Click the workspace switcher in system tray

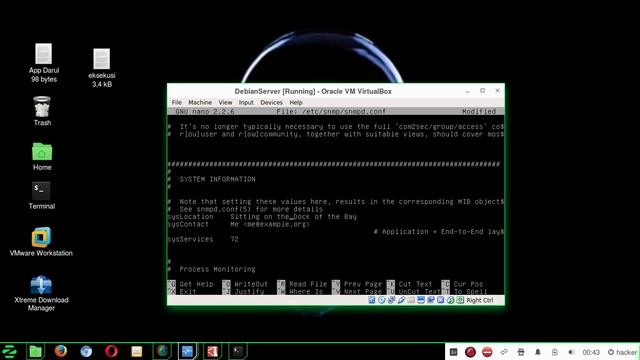[453, 352]
